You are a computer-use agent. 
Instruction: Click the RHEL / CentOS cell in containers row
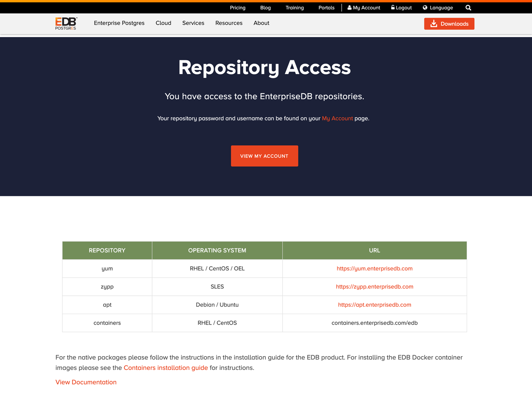pos(217,323)
